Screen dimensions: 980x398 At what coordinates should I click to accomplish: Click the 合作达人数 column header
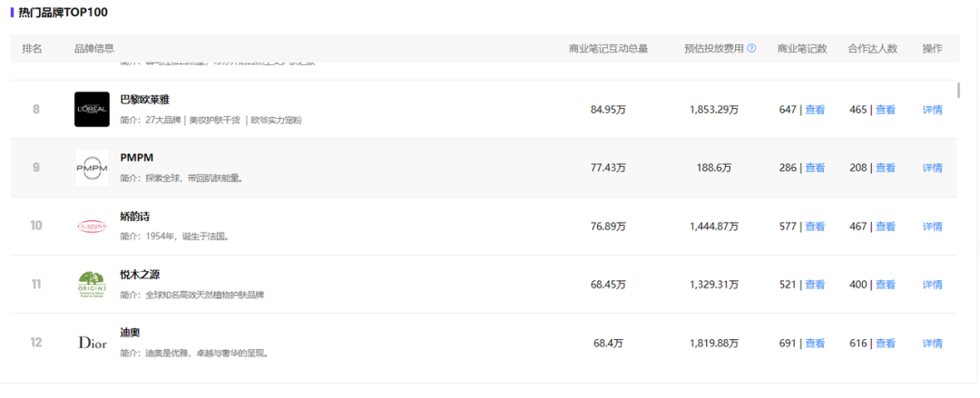pos(872,49)
